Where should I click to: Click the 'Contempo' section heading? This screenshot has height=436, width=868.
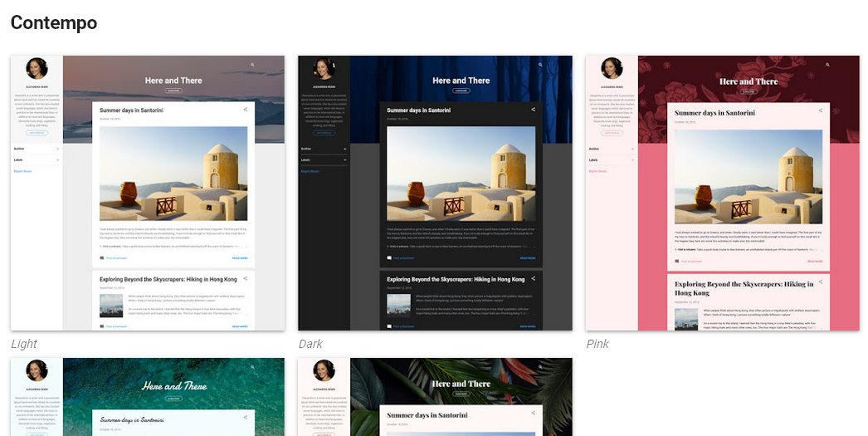point(54,22)
